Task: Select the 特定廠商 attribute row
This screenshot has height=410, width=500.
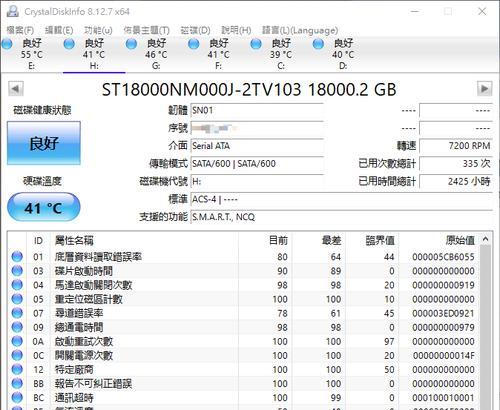Action: [244, 369]
